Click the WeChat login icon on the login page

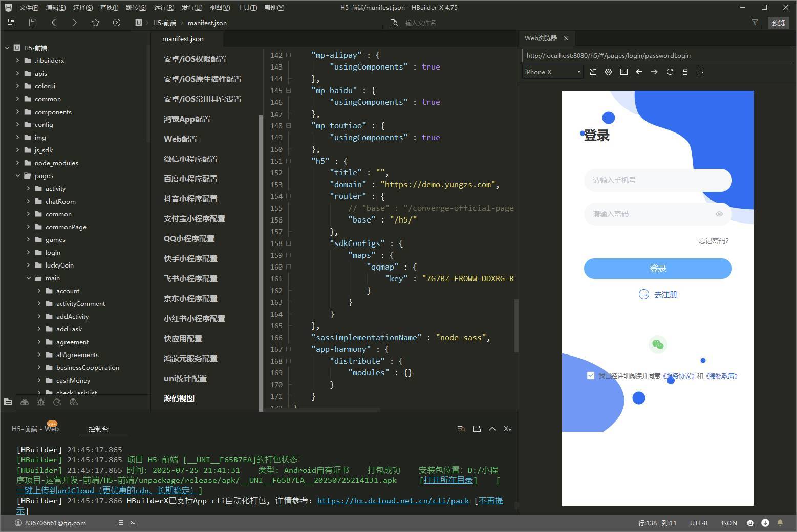coord(658,345)
